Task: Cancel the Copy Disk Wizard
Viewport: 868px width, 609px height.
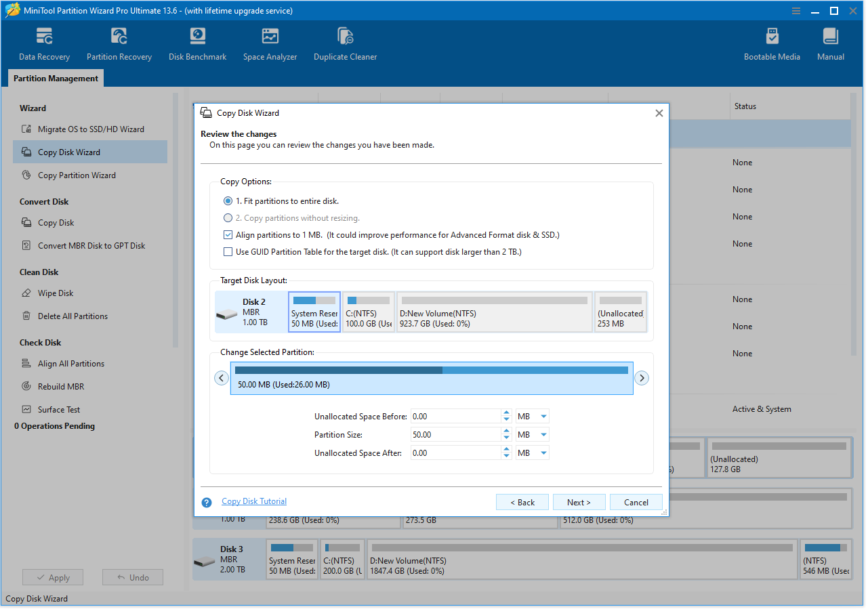Action: (x=636, y=502)
